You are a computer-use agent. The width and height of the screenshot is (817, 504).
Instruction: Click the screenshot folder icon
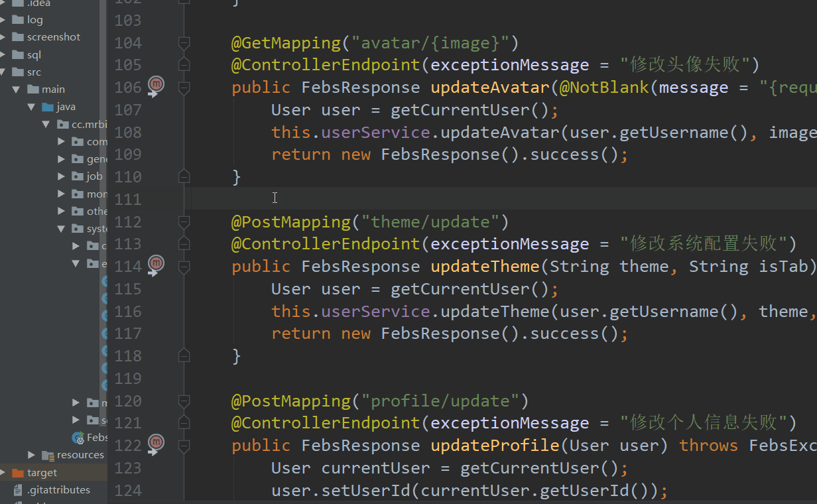[x=17, y=37]
